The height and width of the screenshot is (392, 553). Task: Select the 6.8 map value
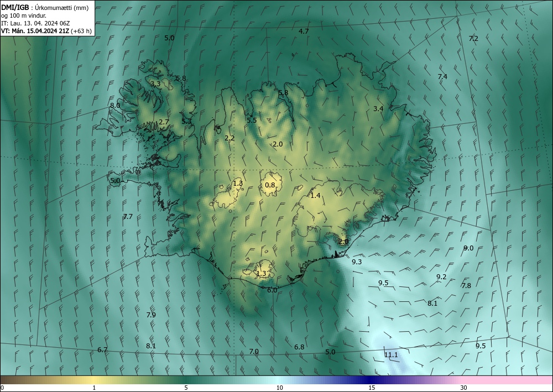click(299, 347)
